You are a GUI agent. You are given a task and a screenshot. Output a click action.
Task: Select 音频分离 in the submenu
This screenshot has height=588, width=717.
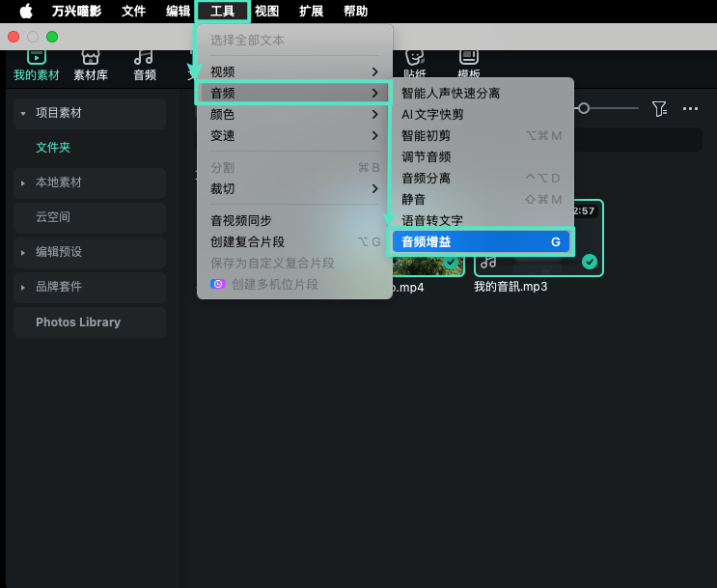click(481, 178)
